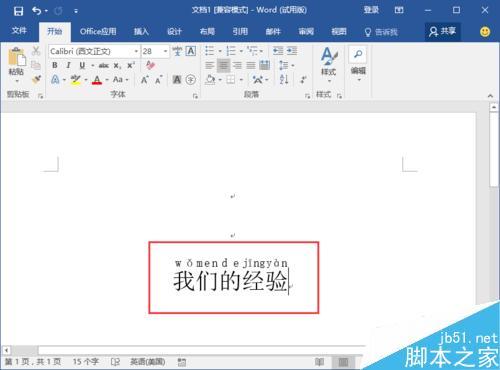Open the 样式 Styles gallery button
Screen dimensions: 500x370
329,65
